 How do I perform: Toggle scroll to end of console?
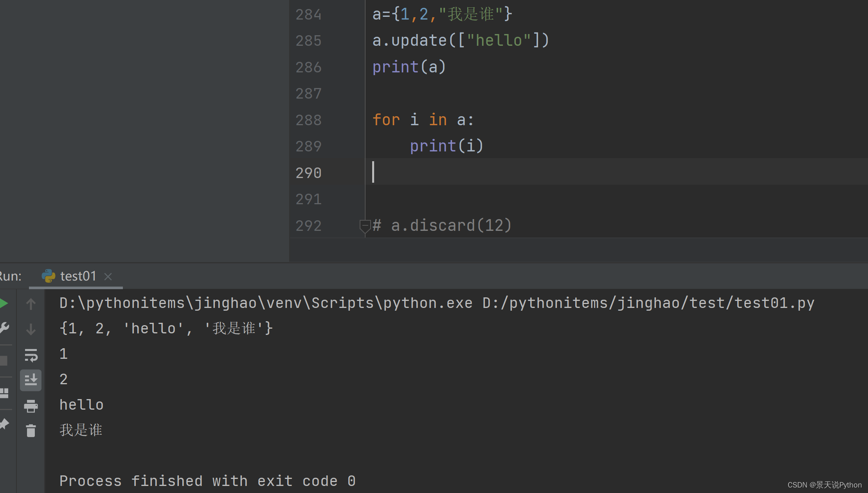(x=31, y=380)
